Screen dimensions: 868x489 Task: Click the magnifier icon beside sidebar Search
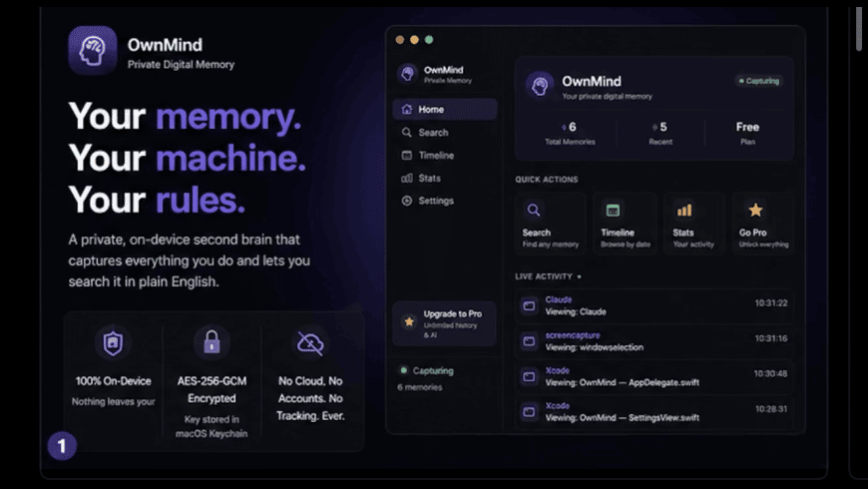(x=407, y=133)
